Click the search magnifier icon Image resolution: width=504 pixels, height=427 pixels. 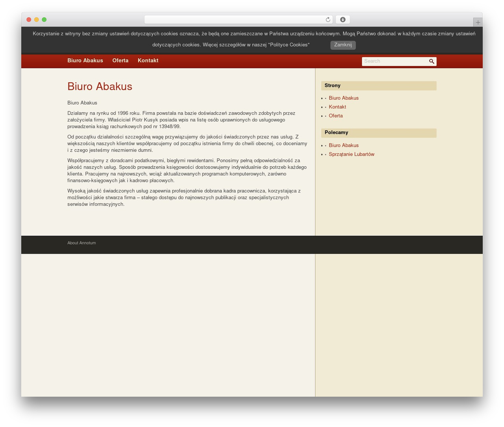[432, 61]
